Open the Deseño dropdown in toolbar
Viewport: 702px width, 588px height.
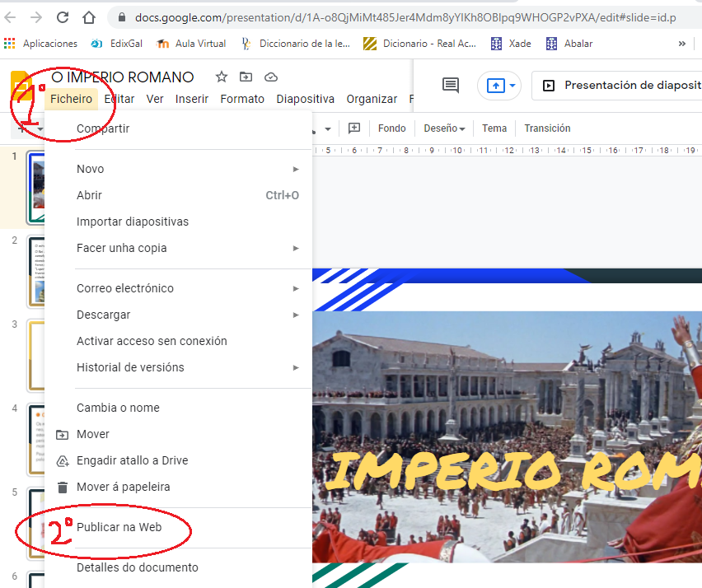[x=444, y=128]
